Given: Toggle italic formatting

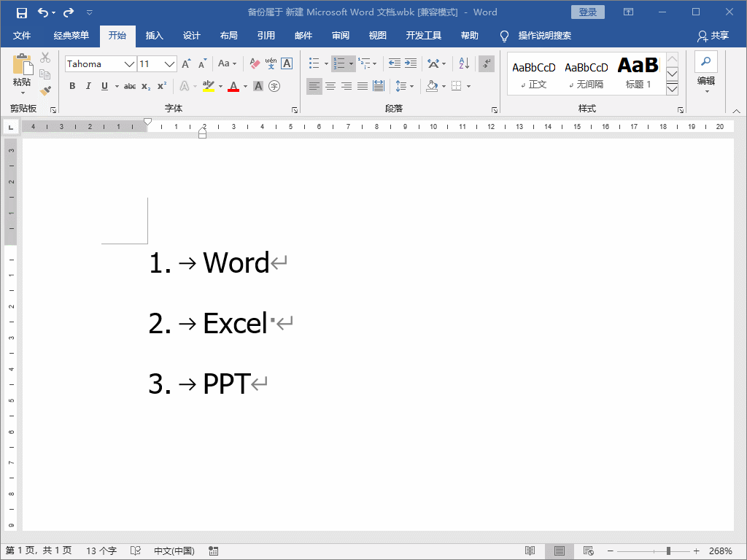Looking at the screenshot, I should (88, 86).
